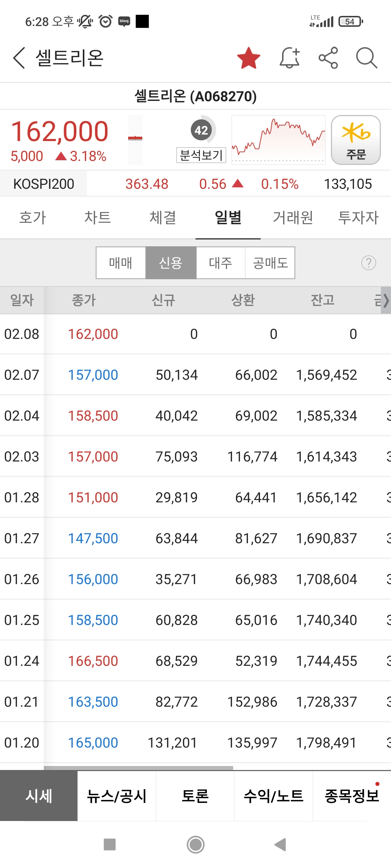Tap the 상환 column header

point(243,300)
